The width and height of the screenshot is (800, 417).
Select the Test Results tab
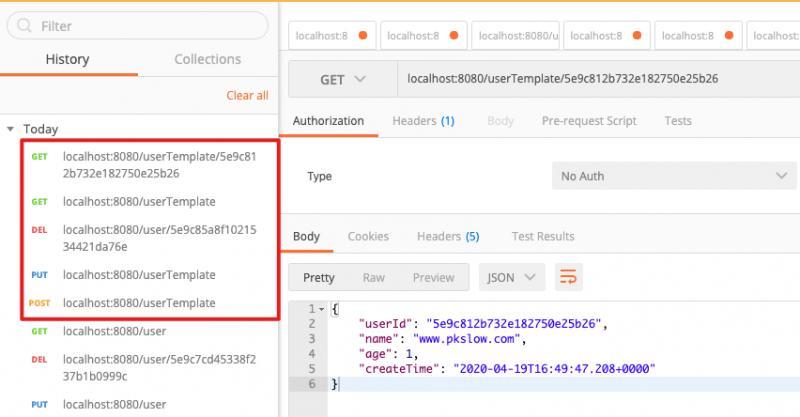coord(543,236)
